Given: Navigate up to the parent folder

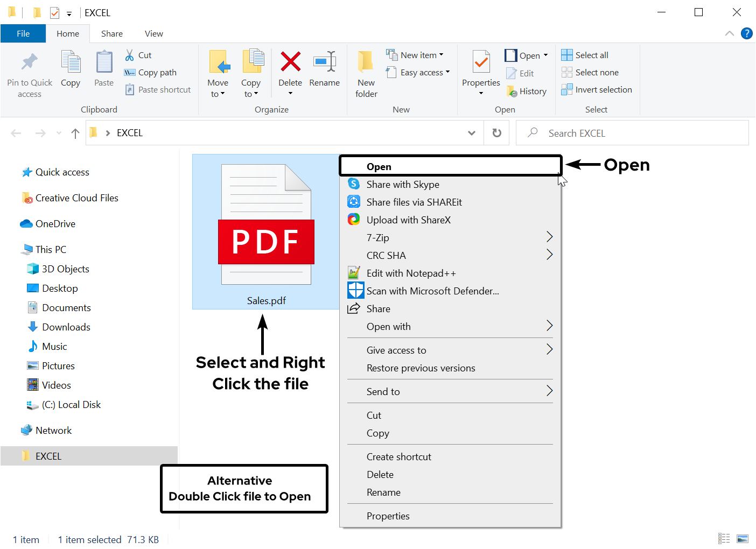Looking at the screenshot, I should point(75,133).
